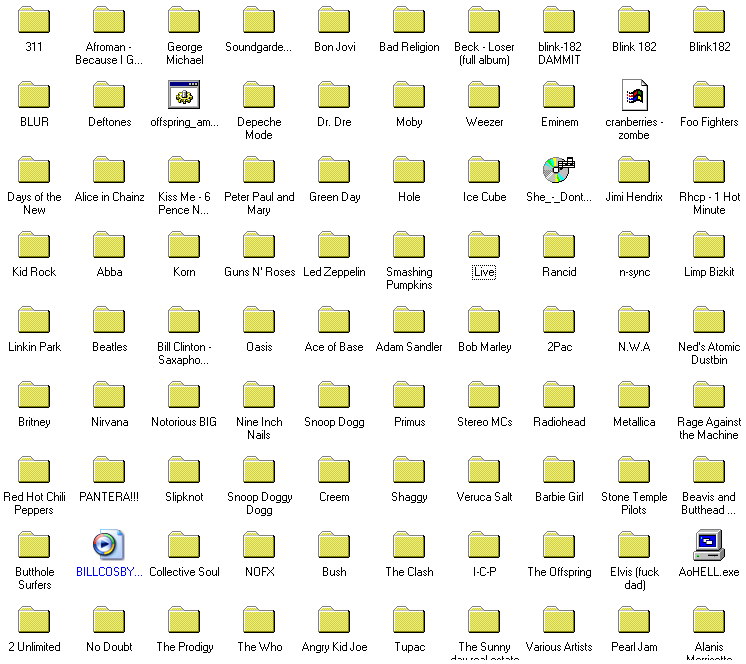Image resolution: width=746 pixels, height=664 pixels.
Task: Click the Angry Kid Joe label
Action: (334, 647)
